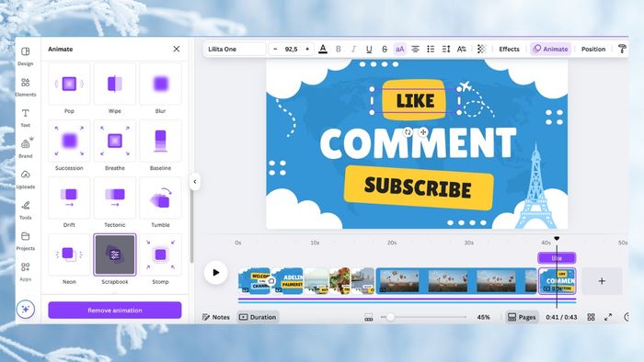The height and width of the screenshot is (362, 644).
Task: Apply the Drift animation
Action: click(69, 198)
